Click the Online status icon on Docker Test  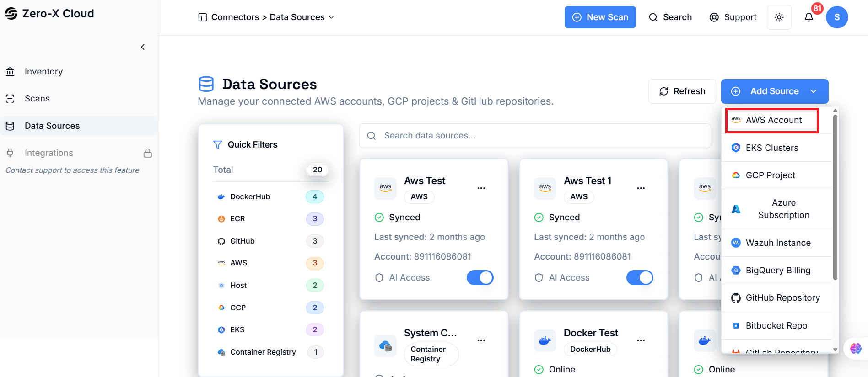[539, 370]
